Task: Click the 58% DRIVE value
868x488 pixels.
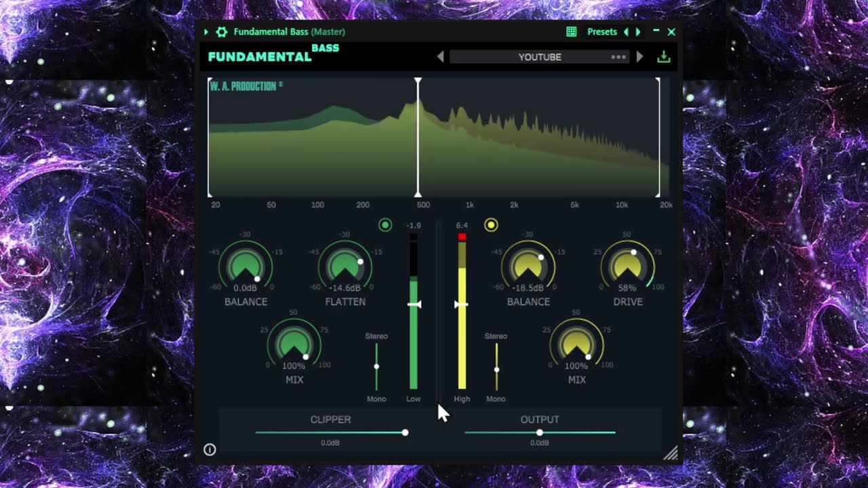Action: coord(628,288)
